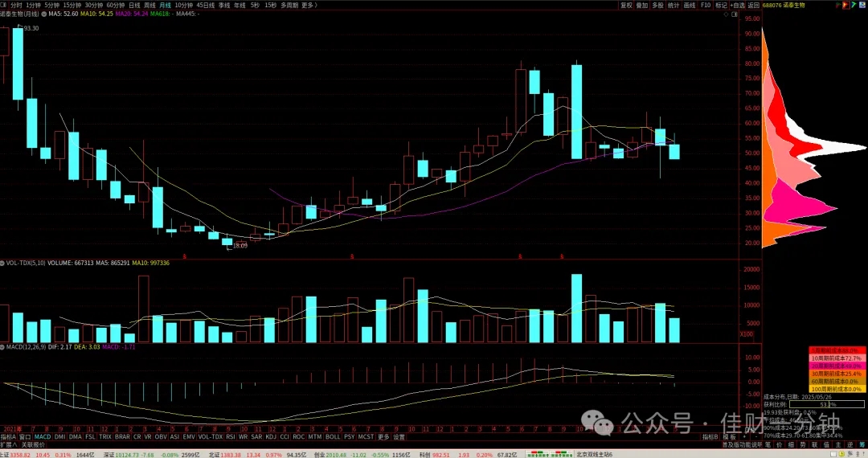
Task: Click the diamond icon above price axis
Action: point(727,14)
